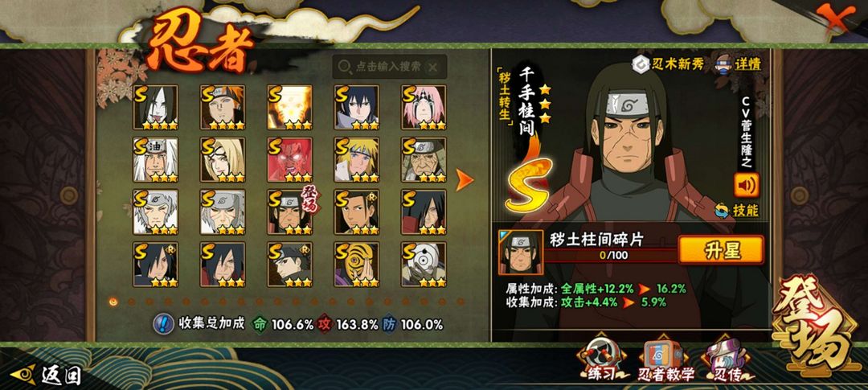868x390 pixels.
Task: Expand next page with orange arrow
Action: click(465, 179)
